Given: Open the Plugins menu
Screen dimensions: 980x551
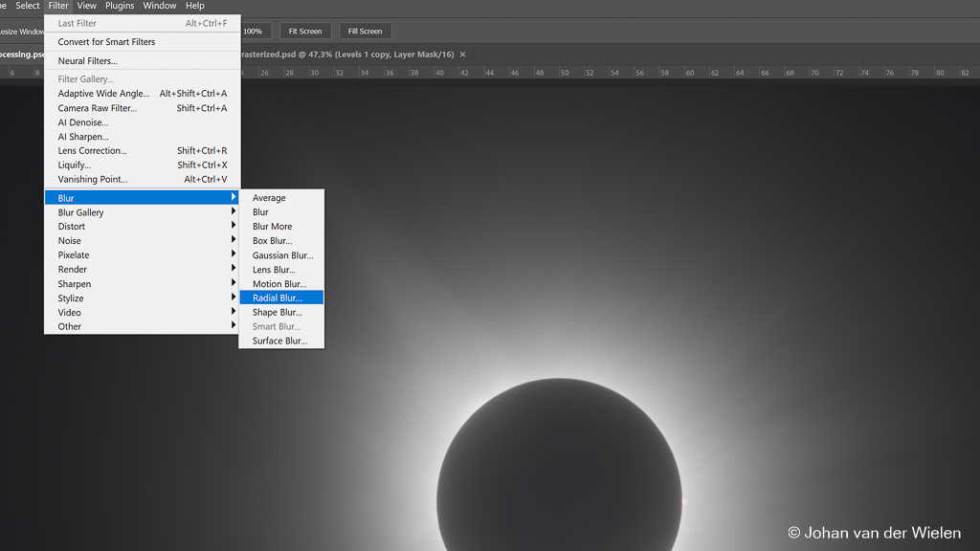Looking at the screenshot, I should tap(120, 6).
